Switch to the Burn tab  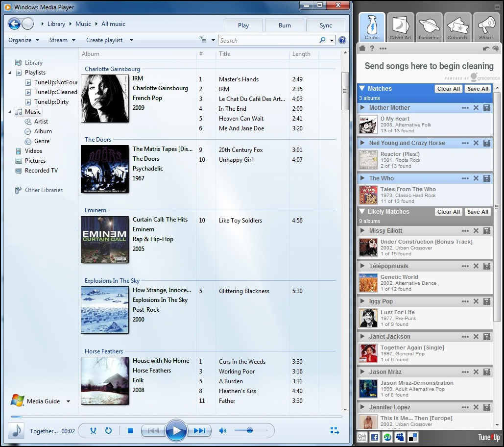[285, 25]
